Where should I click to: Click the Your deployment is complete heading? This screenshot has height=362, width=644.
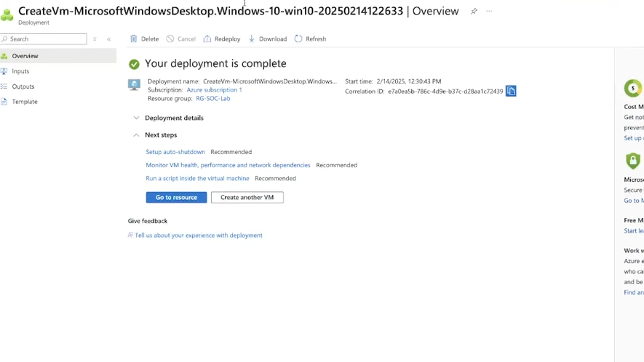click(x=215, y=64)
